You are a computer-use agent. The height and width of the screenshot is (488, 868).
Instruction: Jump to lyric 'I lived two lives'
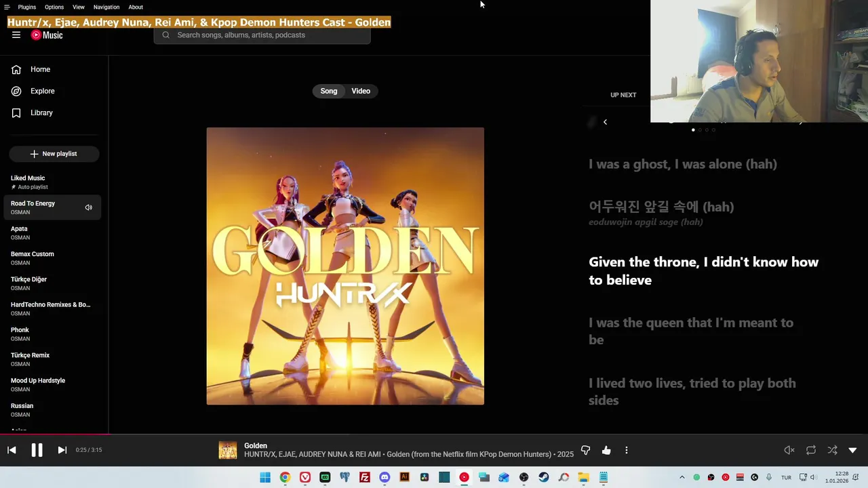692,392
